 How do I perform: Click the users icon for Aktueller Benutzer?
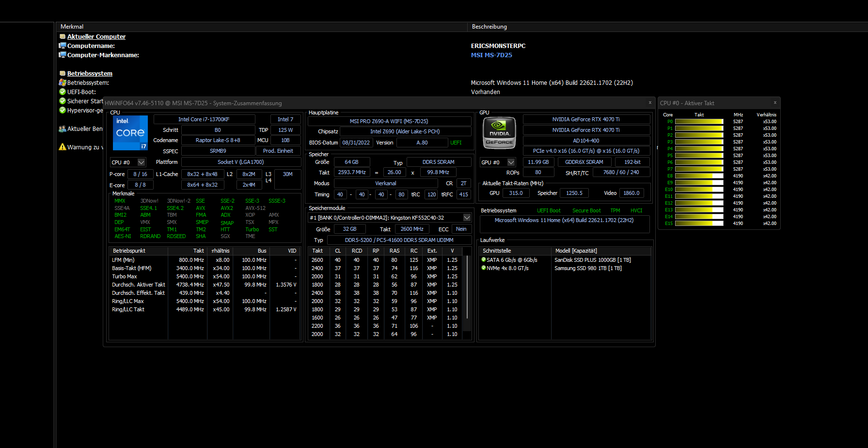(63, 128)
